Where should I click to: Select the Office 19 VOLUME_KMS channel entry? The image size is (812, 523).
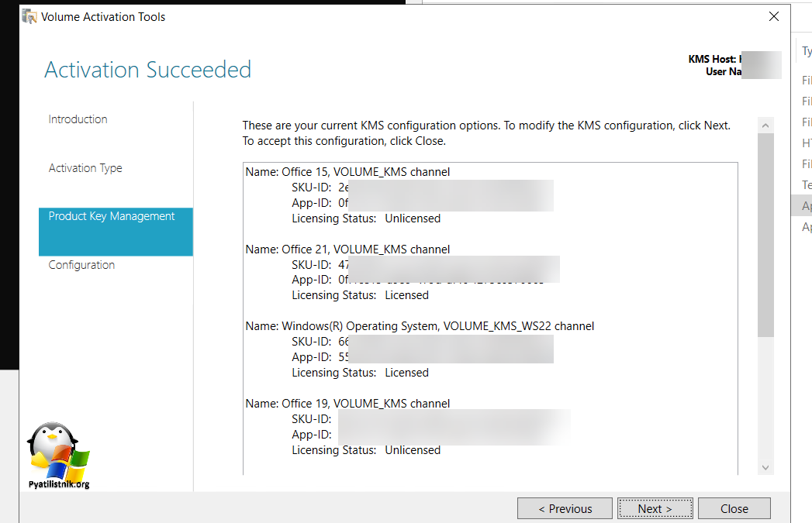[347, 404]
